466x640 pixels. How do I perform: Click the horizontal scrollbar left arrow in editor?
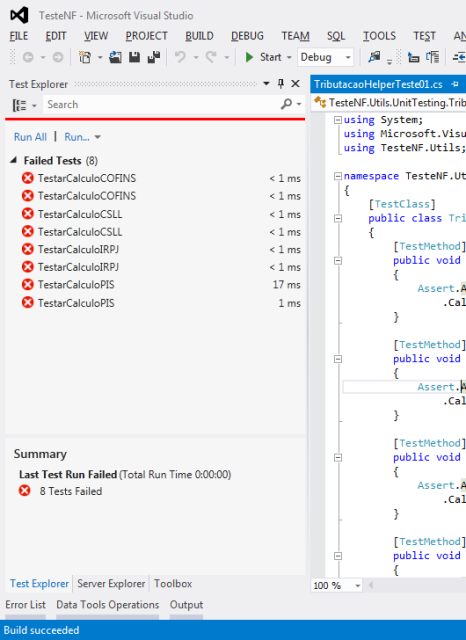pyautogui.click(x=371, y=585)
